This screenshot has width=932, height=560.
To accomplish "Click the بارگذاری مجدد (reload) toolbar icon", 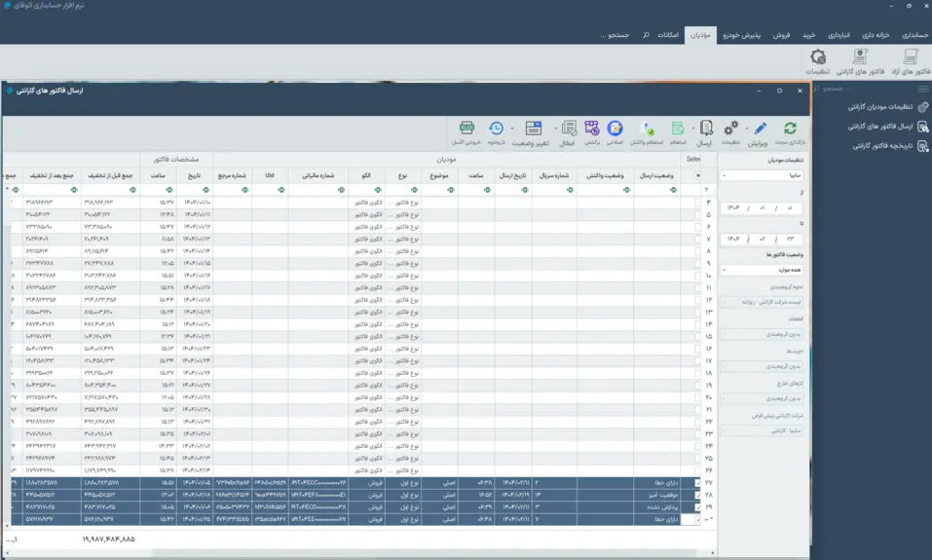I will [x=790, y=130].
